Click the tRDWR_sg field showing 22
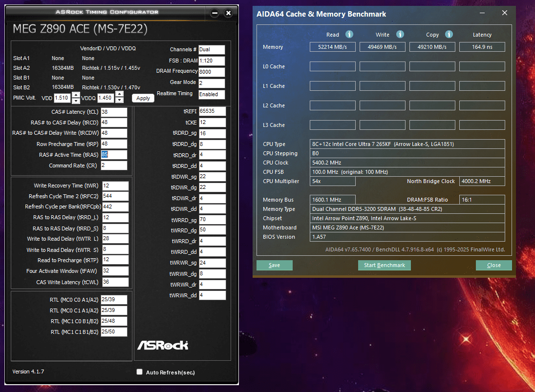Screen dimensions: 535x392 pyautogui.click(x=212, y=177)
